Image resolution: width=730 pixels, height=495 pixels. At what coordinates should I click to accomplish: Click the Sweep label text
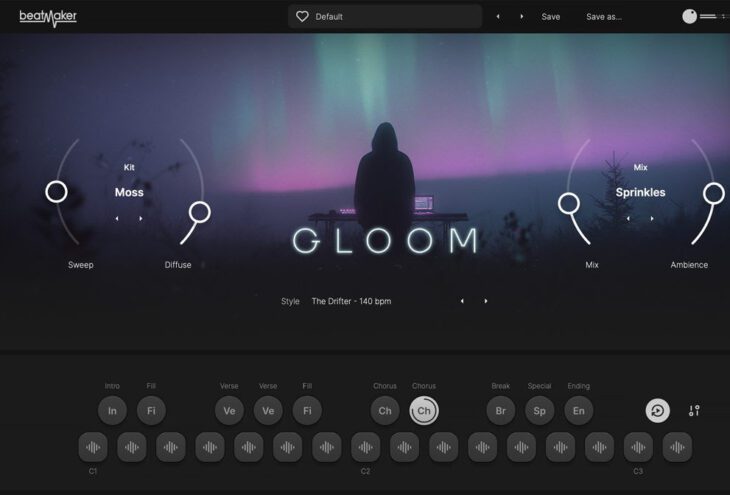81,264
